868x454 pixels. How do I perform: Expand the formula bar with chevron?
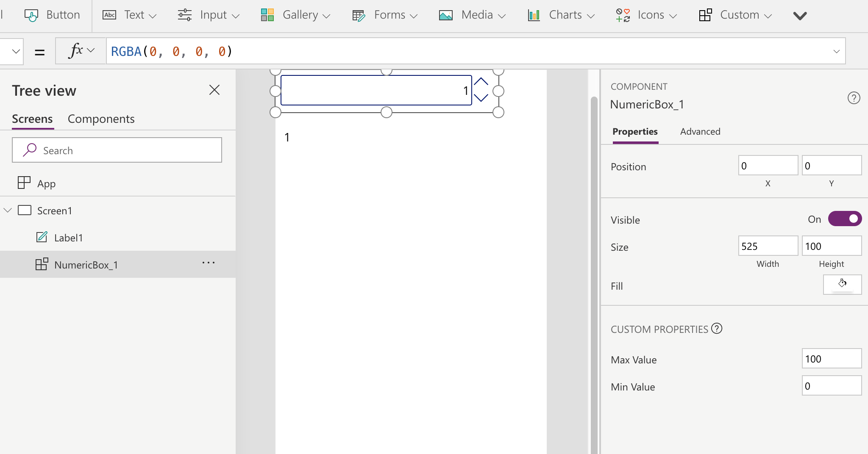coord(836,51)
